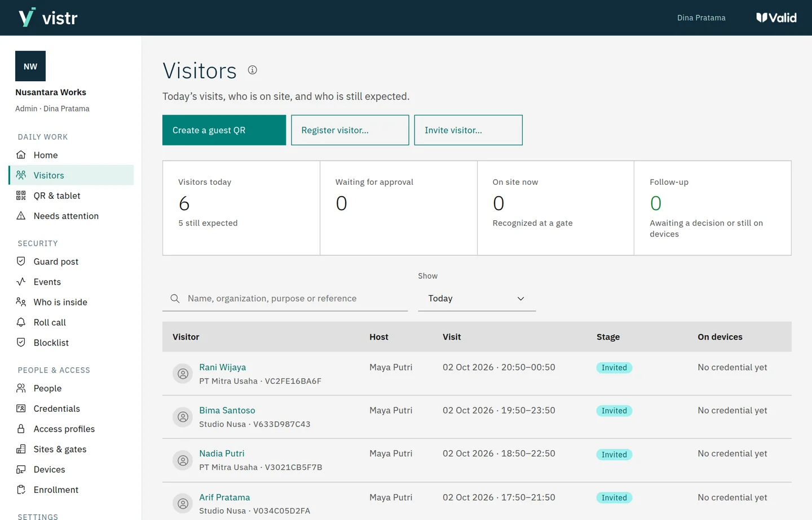This screenshot has height=520, width=812.
Task: Open Nadia Putri's visitor record
Action: tap(222, 454)
